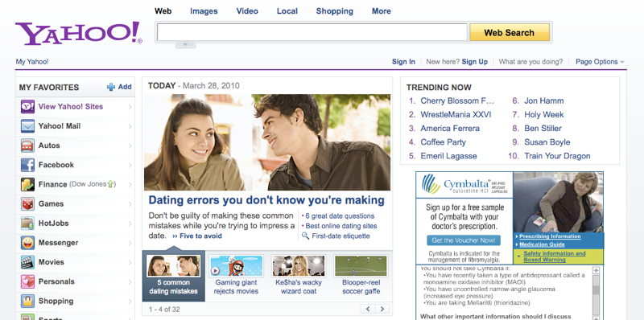This screenshot has height=320, width=644.
Task: Click the magnifier icon before First-date etiquette
Action: tap(305, 236)
